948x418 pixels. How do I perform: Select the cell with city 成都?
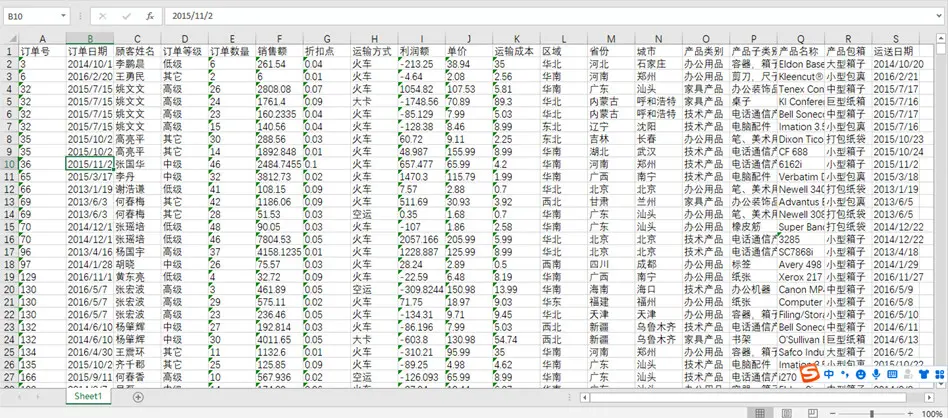coord(658,264)
